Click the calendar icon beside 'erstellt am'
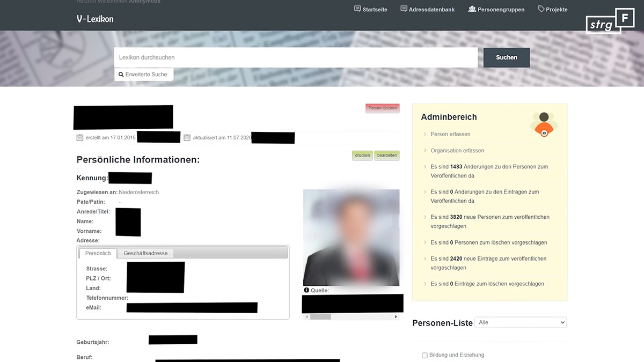The image size is (644, 362). [80, 138]
